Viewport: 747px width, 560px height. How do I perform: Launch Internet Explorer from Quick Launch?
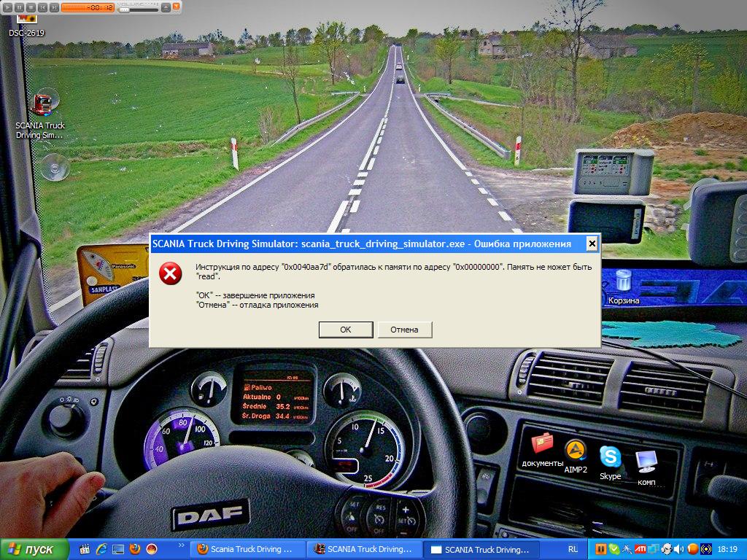101,549
